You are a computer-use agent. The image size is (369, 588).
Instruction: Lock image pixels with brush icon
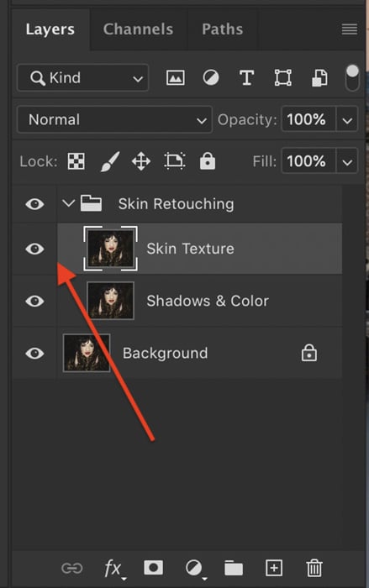pyautogui.click(x=110, y=161)
